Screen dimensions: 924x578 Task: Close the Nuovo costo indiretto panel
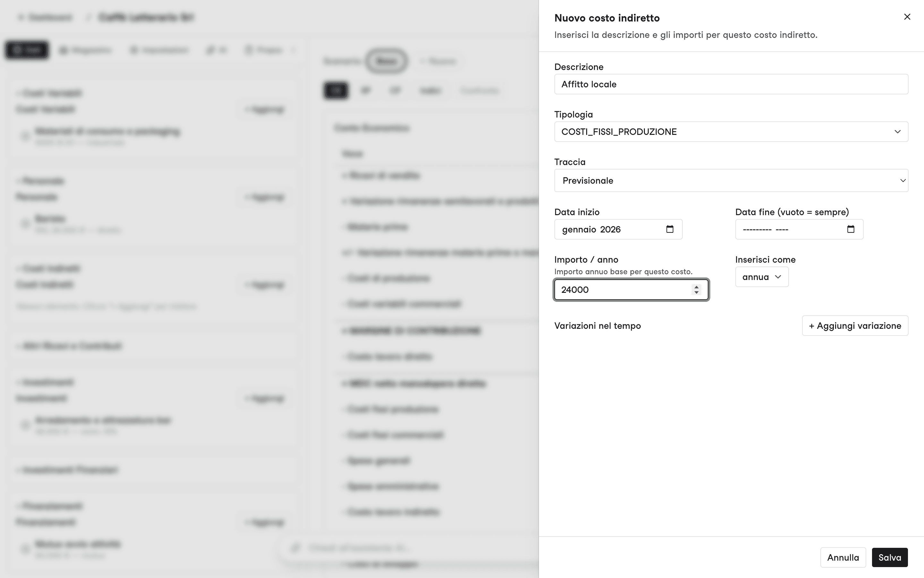point(907,17)
